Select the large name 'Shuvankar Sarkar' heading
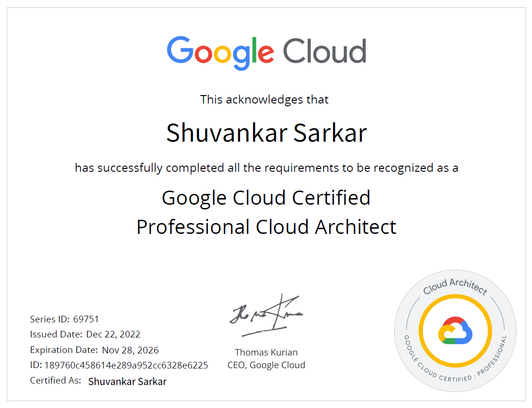532x408 pixels. [x=267, y=133]
